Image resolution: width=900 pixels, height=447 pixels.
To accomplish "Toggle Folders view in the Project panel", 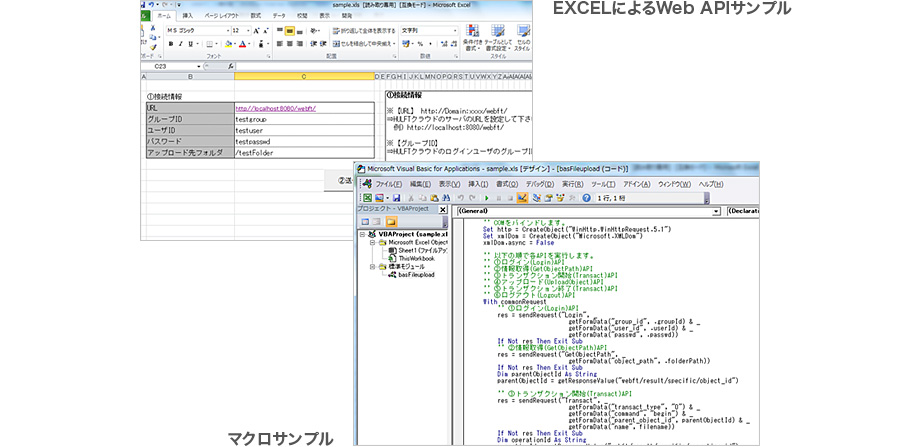I will pos(392,221).
